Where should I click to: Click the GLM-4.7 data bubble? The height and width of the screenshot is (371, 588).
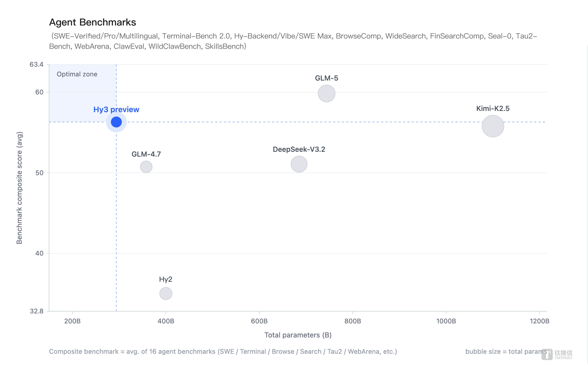[x=146, y=167]
